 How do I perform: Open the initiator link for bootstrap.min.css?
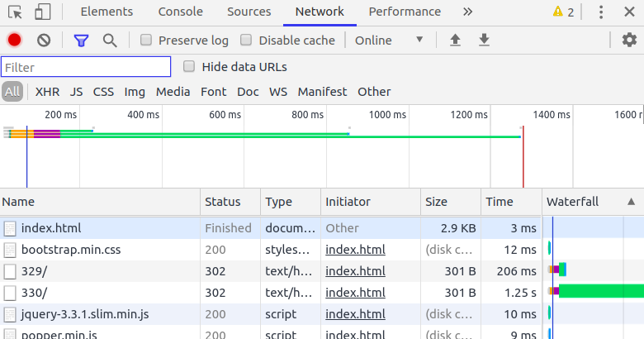[355, 250]
